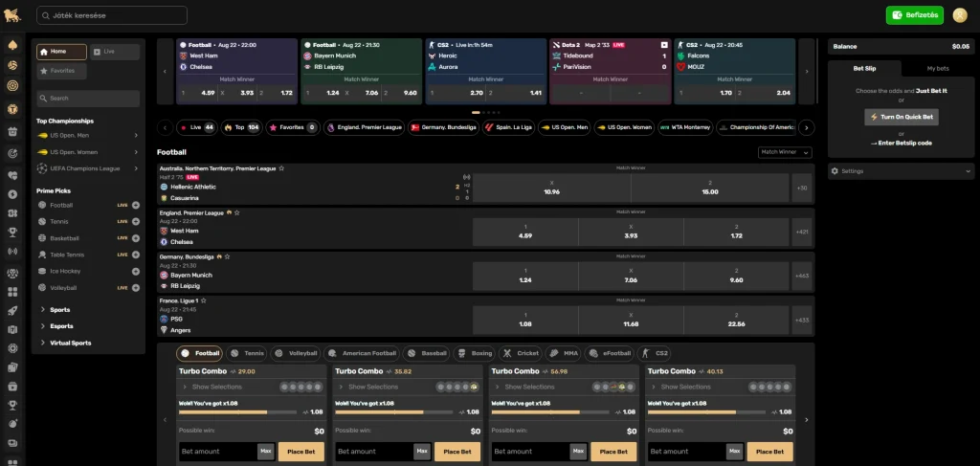The height and width of the screenshot is (466, 980).
Task: Click the rocket icon in left sidebar
Action: pyautogui.click(x=12, y=311)
